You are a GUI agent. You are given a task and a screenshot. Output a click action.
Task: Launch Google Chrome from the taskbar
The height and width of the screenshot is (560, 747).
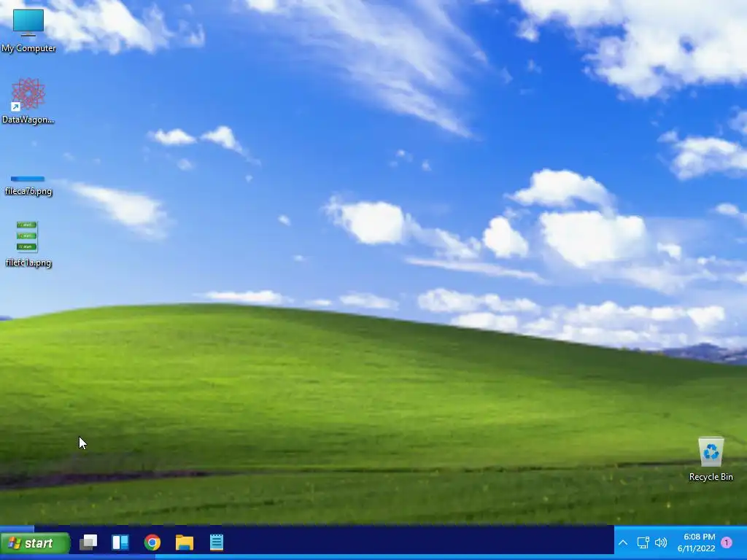pos(152,542)
